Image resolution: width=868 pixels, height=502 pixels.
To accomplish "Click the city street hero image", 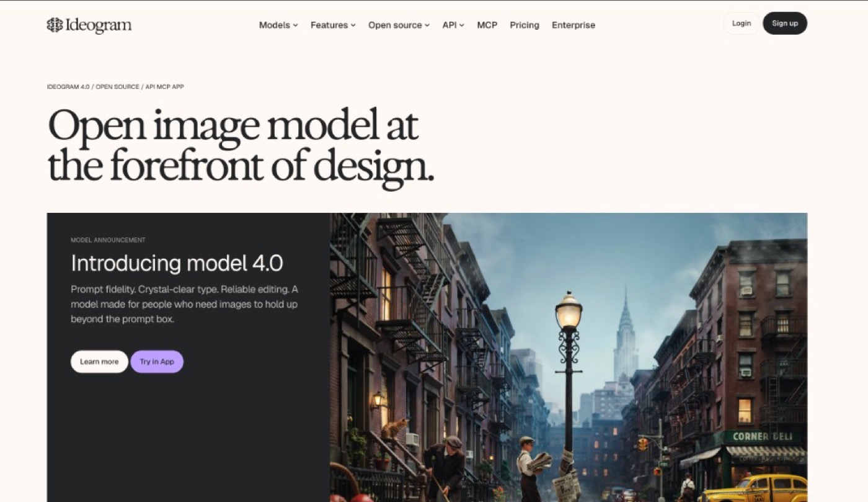I will 569,357.
